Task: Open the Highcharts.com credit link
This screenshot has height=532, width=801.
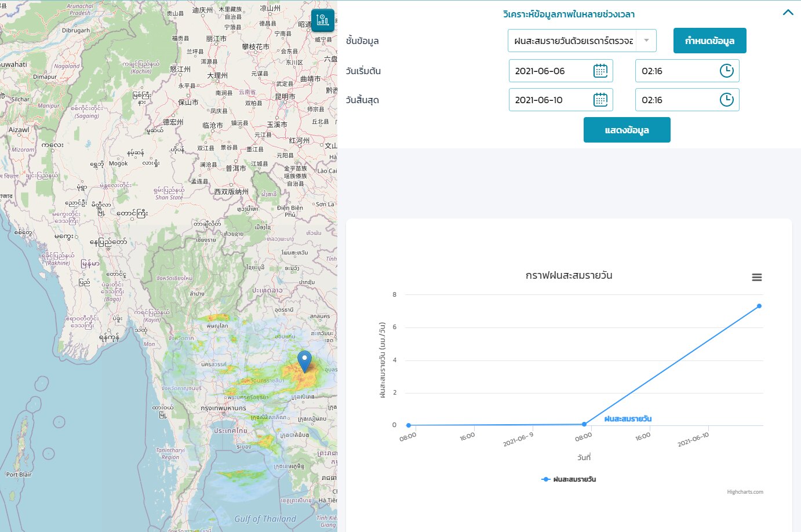Action: click(745, 492)
